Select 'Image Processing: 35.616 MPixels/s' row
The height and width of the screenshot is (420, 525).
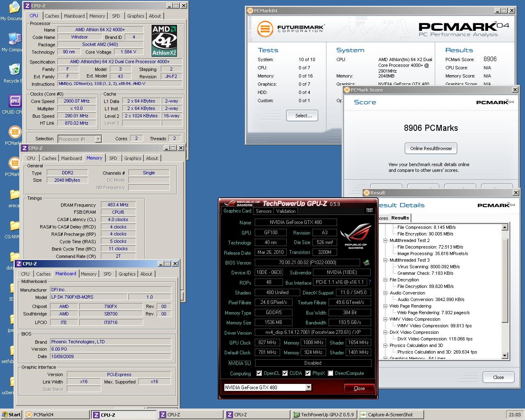[433, 253]
